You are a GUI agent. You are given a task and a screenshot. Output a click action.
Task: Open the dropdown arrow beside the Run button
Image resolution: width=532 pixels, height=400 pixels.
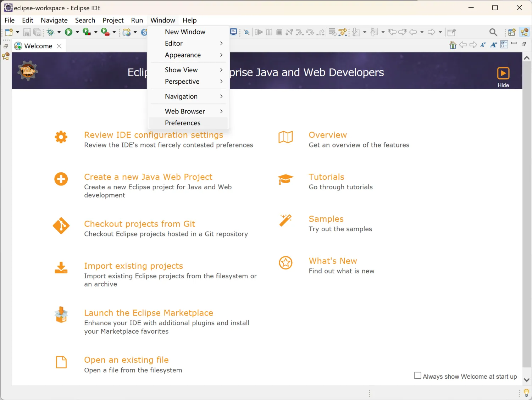tap(77, 32)
